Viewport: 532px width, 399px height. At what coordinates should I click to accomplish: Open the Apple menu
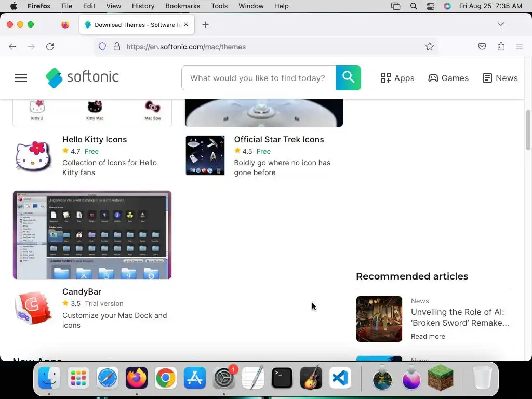pos(14,6)
